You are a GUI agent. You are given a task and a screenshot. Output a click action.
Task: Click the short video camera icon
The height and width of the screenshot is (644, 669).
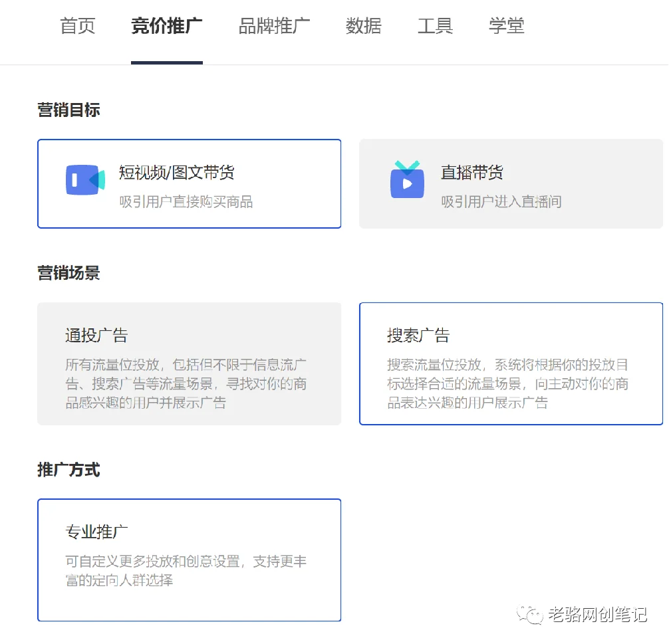[85, 179]
